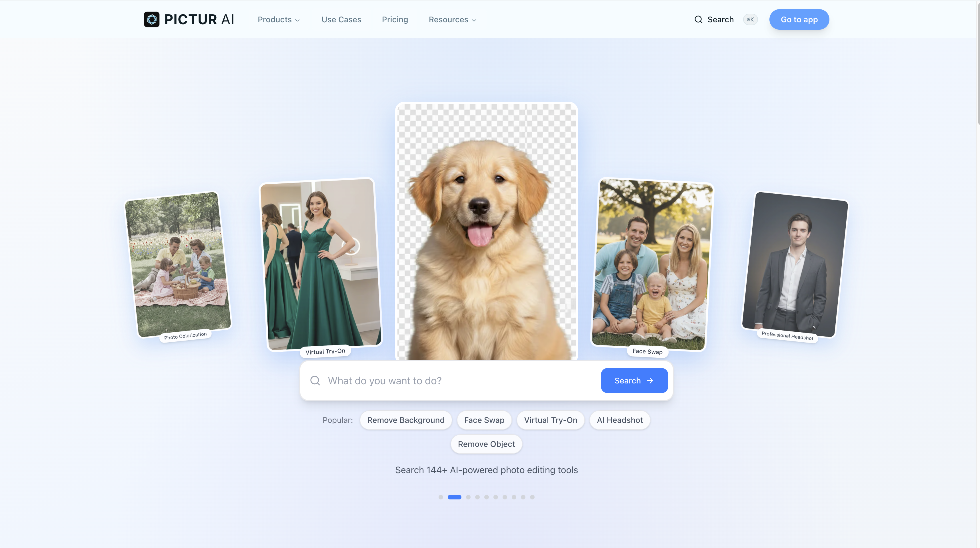Viewport: 980px width, 548px height.
Task: Click the magnifier icon in the search box
Action: pyautogui.click(x=315, y=381)
